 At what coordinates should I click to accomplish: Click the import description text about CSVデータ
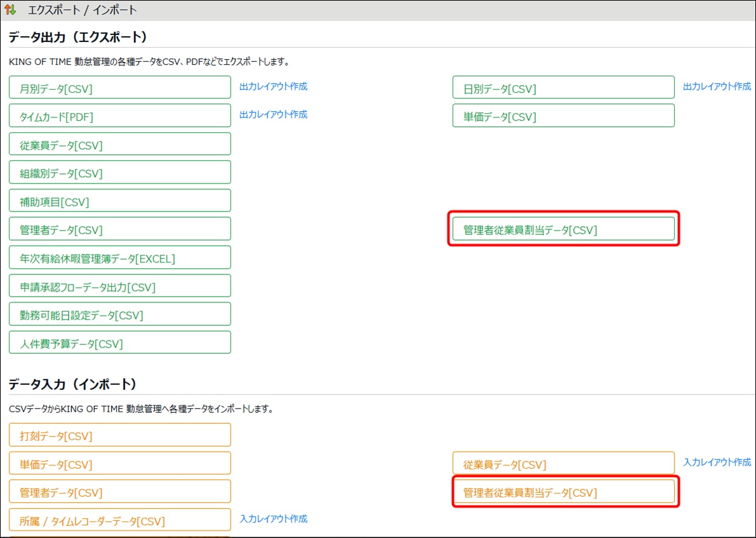click(x=142, y=409)
